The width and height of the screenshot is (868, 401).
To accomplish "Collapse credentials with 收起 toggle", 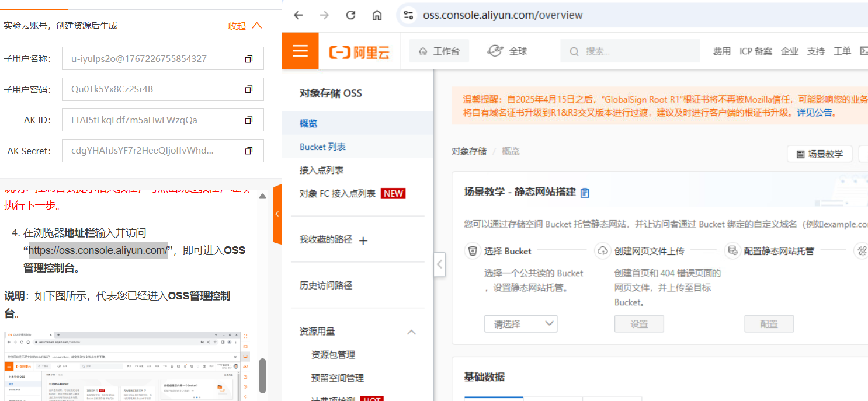I will (x=245, y=26).
